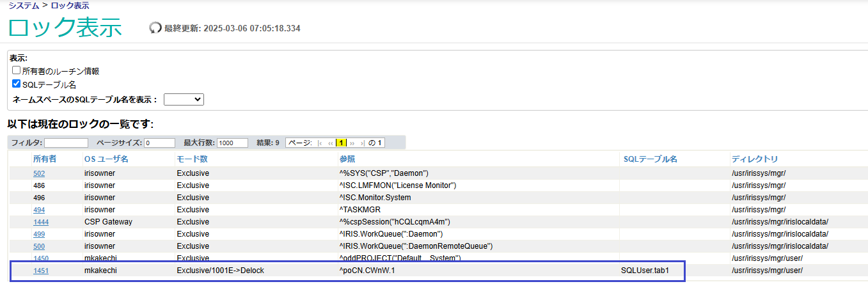Click ^TASKMGR reference cell
This screenshot has width=868, height=291.
point(360,210)
